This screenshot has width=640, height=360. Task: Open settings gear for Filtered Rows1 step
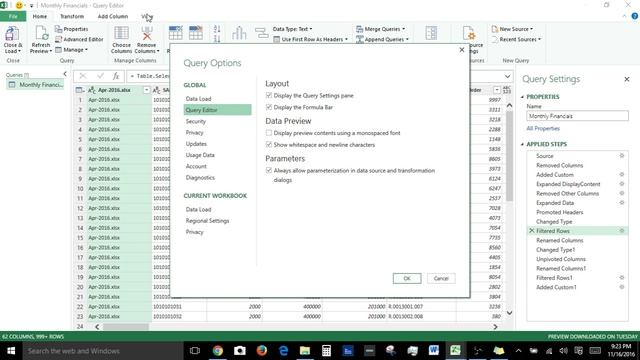pos(622,278)
